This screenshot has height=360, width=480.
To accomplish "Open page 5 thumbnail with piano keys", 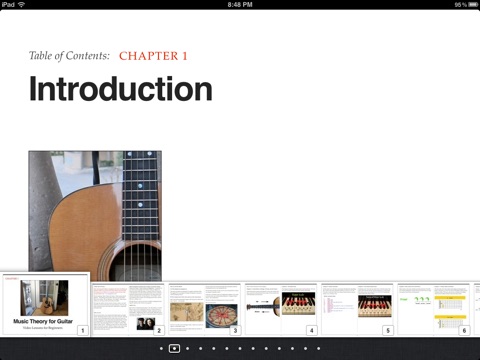I will click(x=357, y=309).
